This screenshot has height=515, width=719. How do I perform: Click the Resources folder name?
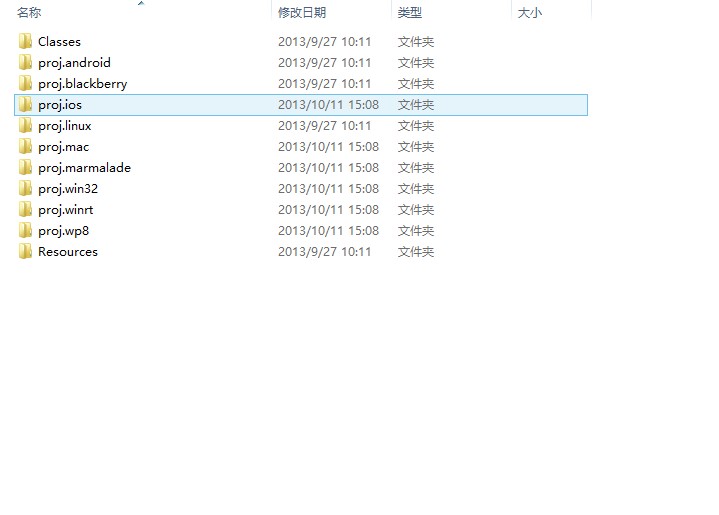pos(68,252)
